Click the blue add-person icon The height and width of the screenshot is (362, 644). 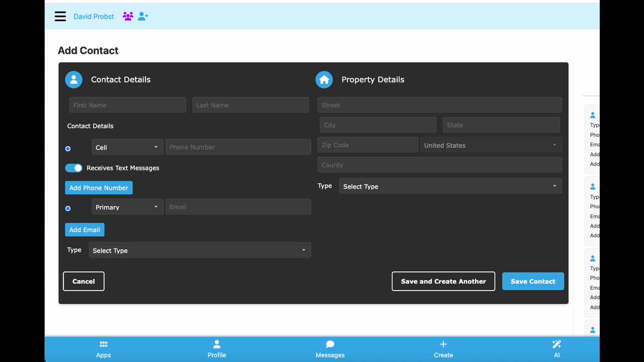pos(143,17)
